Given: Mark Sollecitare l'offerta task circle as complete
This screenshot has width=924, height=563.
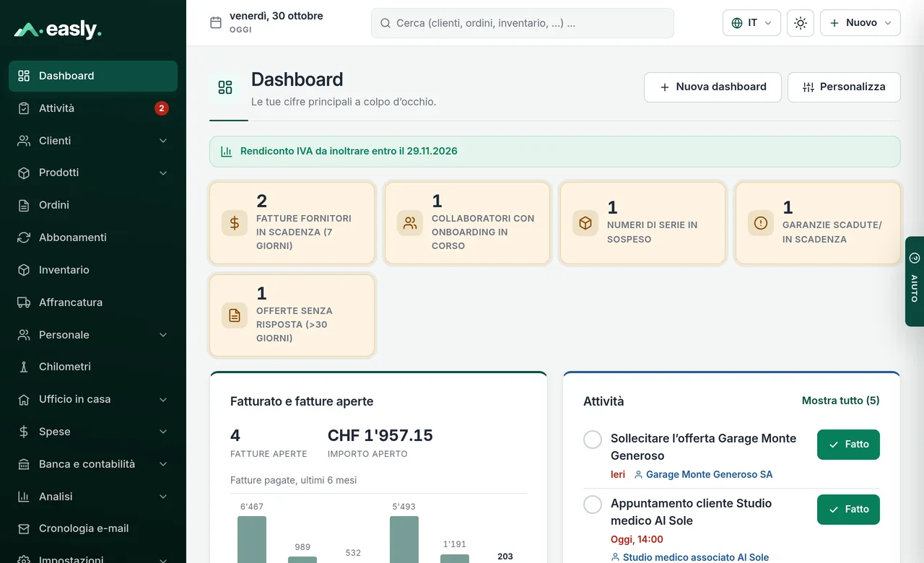Looking at the screenshot, I should coord(593,440).
